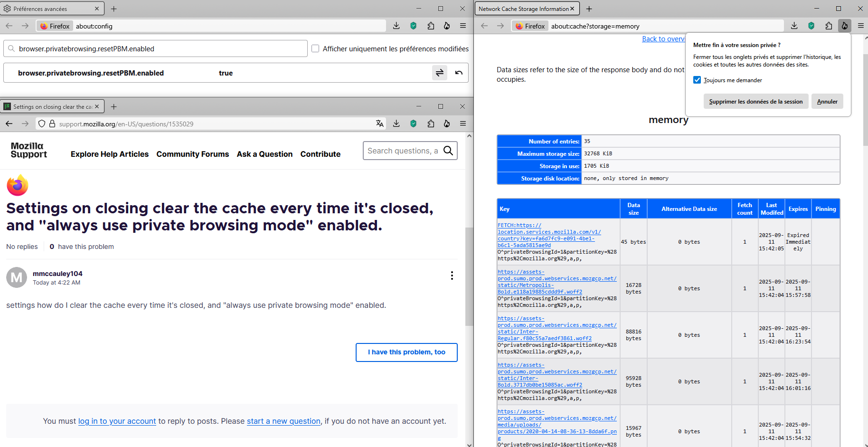This screenshot has height=447, width=868.
Task: Check 'Afficher uniquement les préférences modifiées' box
Action: pos(315,48)
